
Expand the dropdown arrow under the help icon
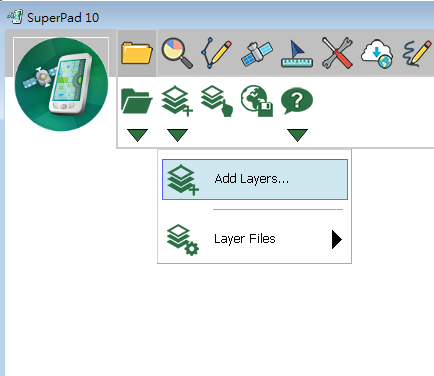click(x=297, y=135)
